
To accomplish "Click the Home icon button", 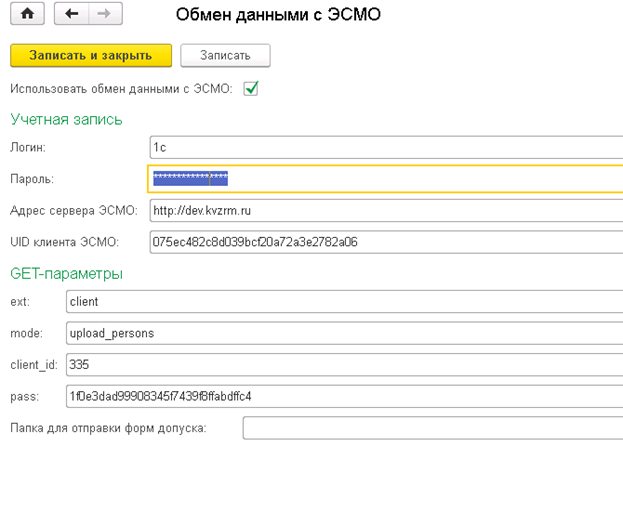I will [x=26, y=15].
